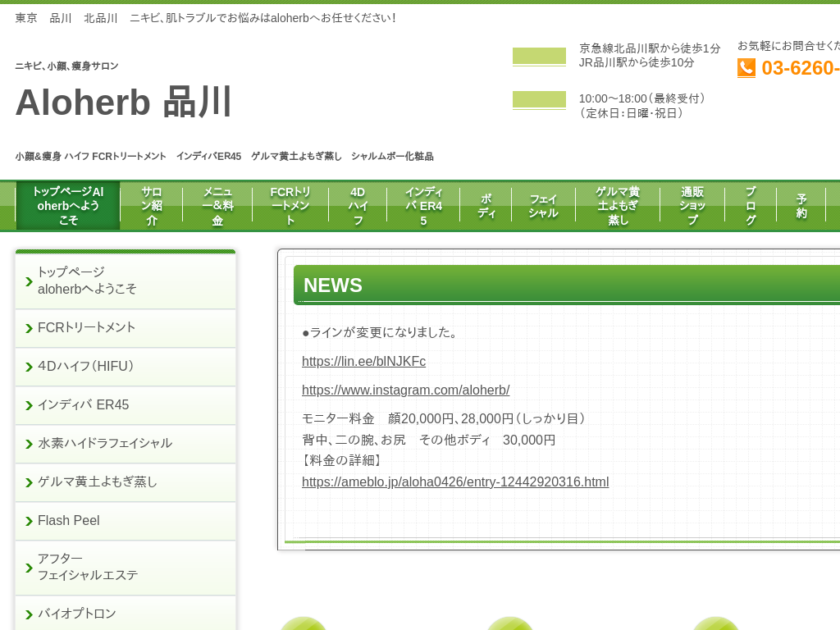840x630 pixels.
Task: Open sidebar link インディバ ER45
Action: [126, 405]
